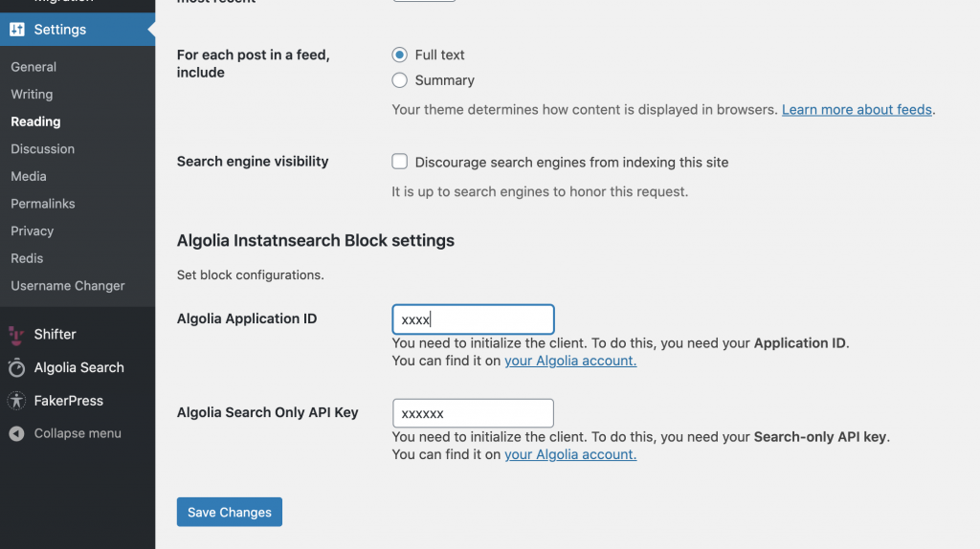Open Privacy settings
The image size is (980, 549).
click(x=32, y=231)
